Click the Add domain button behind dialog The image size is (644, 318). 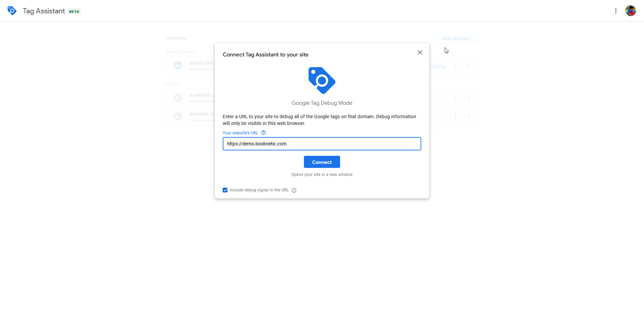[456, 39]
